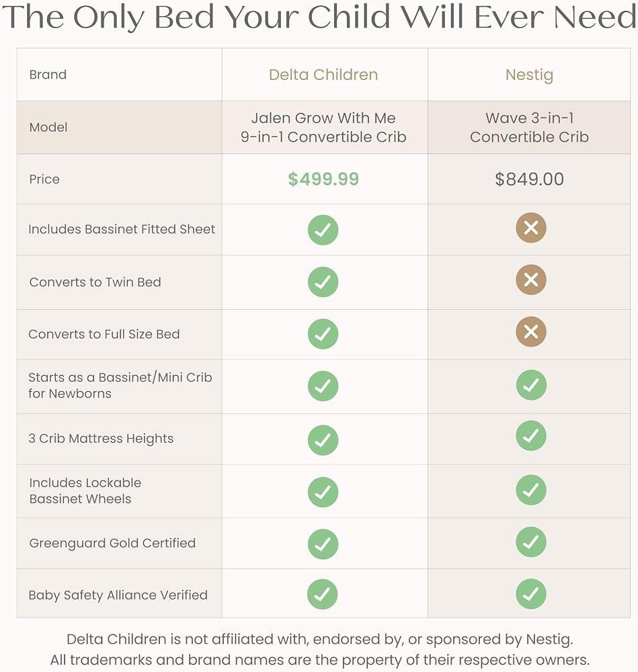Click Nestig's X icon for Full Size Bed
The height and width of the screenshot is (672, 638).
pyautogui.click(x=531, y=331)
